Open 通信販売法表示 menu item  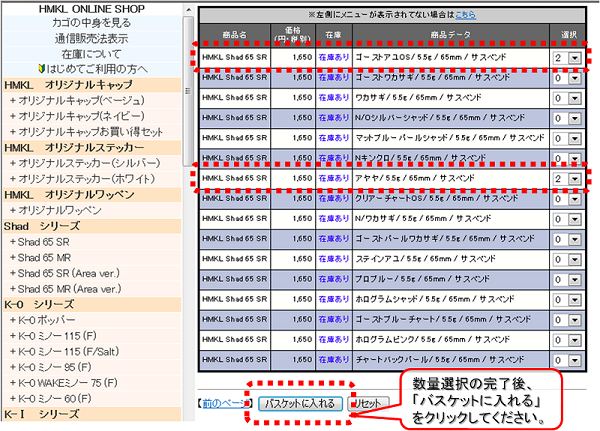(x=91, y=39)
